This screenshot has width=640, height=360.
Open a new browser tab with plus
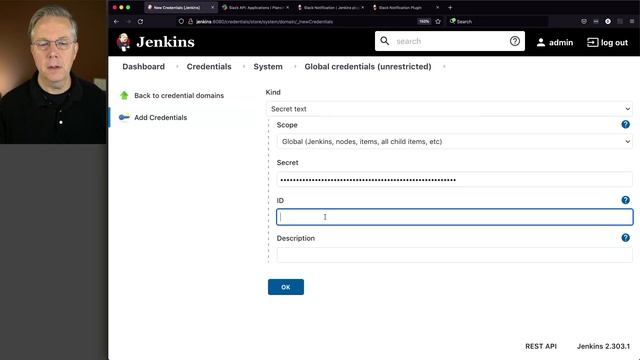tap(450, 7)
